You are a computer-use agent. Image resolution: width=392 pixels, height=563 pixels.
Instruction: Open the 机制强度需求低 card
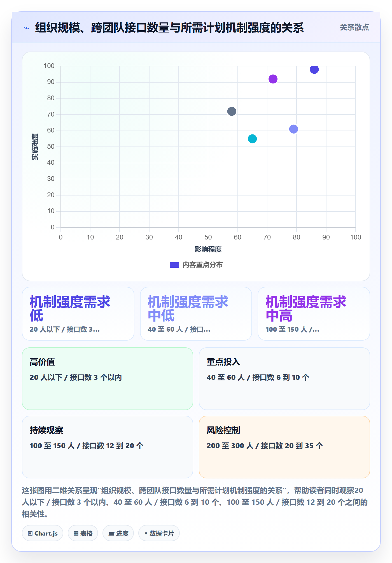pos(78,314)
